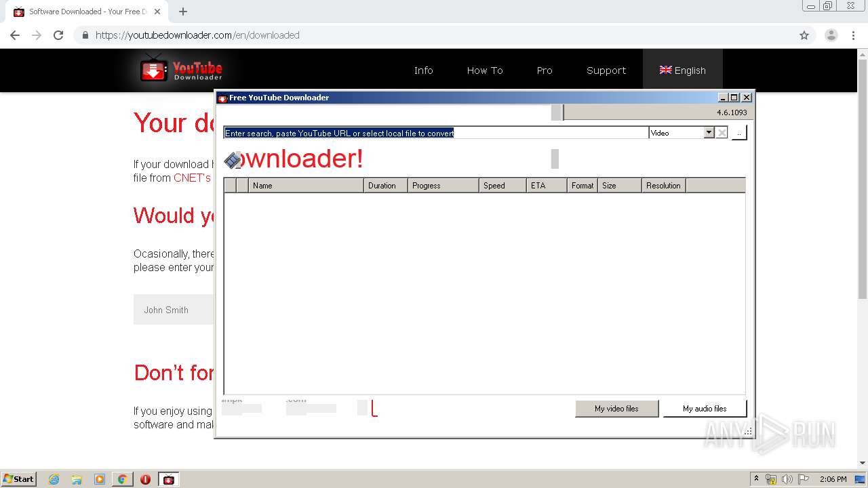Launch Internet Explorer from taskbar
Screen dimensions: 868x488
point(54,479)
